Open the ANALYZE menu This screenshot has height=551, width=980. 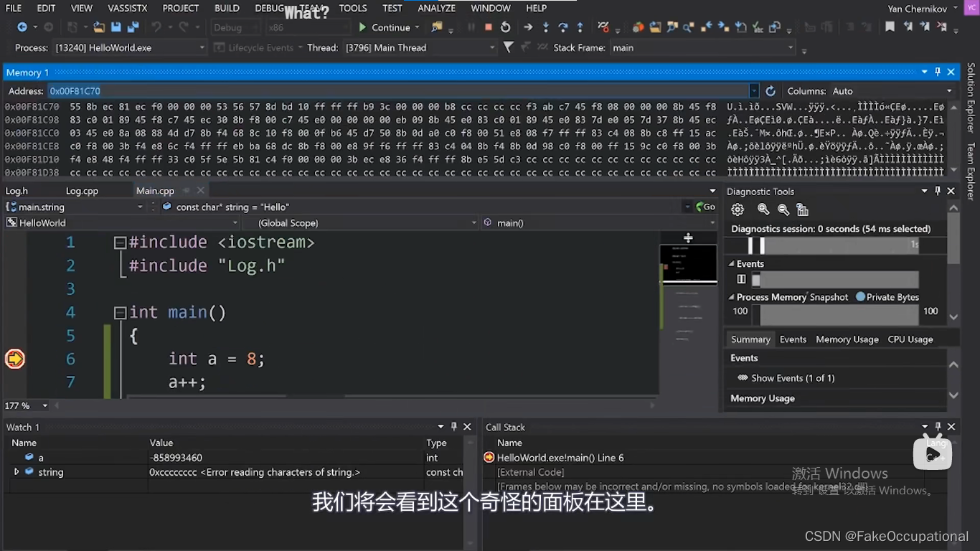pyautogui.click(x=436, y=8)
